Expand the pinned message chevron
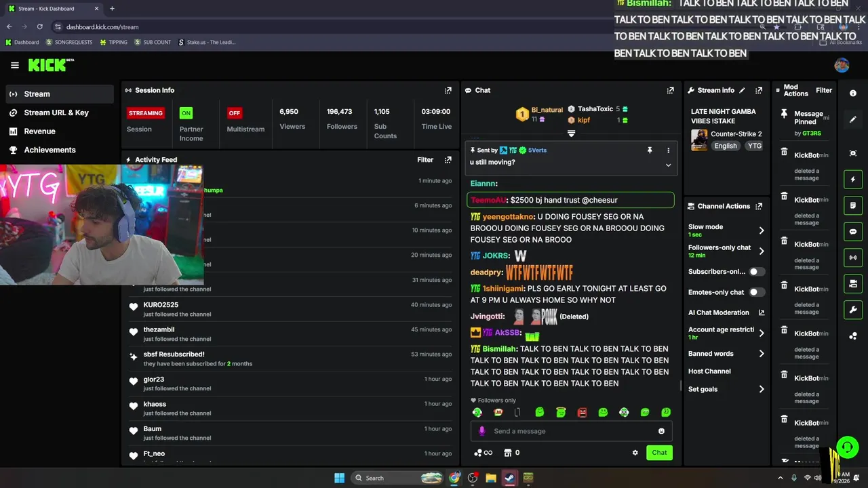 [668, 165]
